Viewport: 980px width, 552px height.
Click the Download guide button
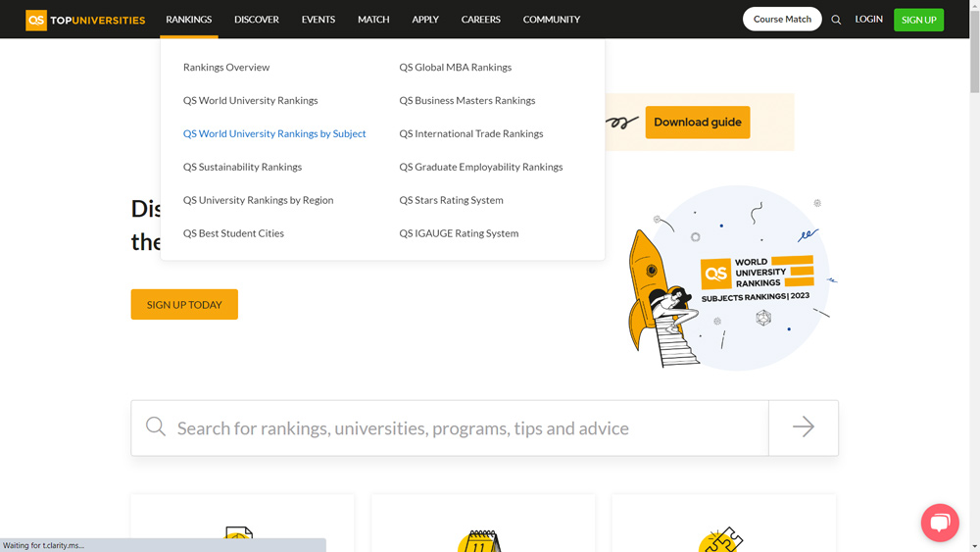coord(698,122)
